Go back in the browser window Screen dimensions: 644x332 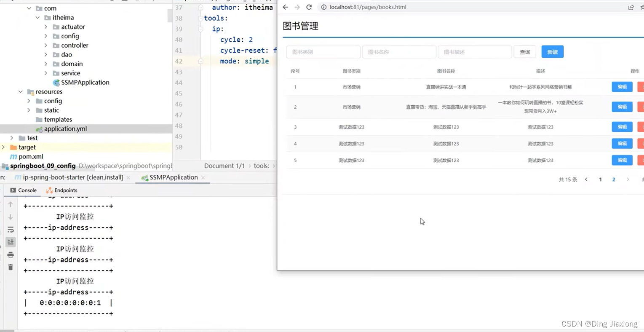(285, 7)
